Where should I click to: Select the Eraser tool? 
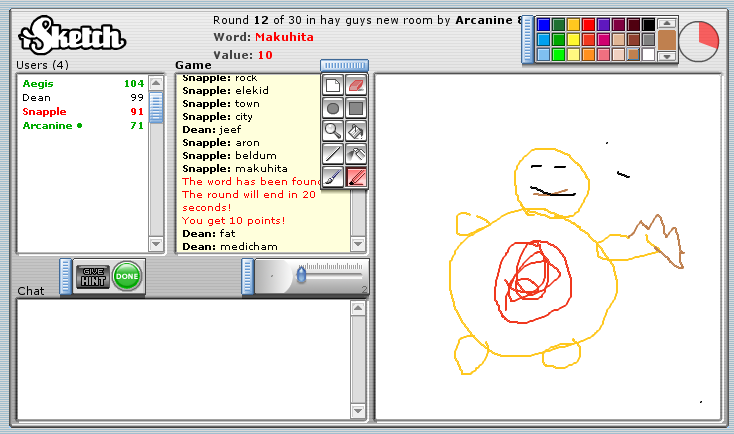click(x=356, y=85)
